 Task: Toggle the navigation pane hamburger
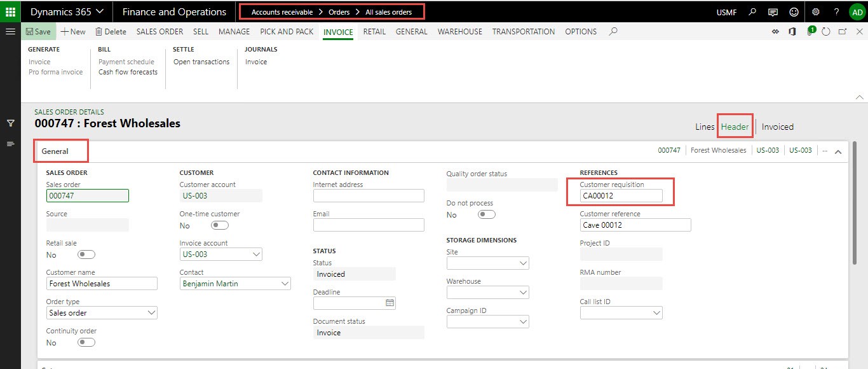(x=10, y=31)
